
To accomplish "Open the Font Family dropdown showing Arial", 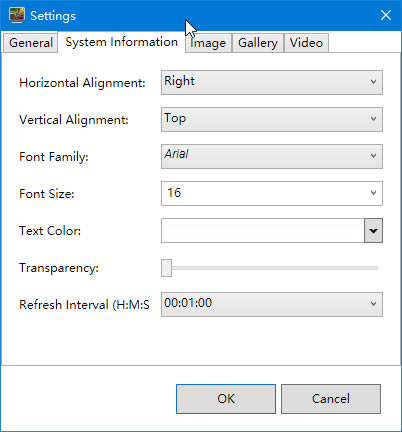I will click(x=272, y=156).
